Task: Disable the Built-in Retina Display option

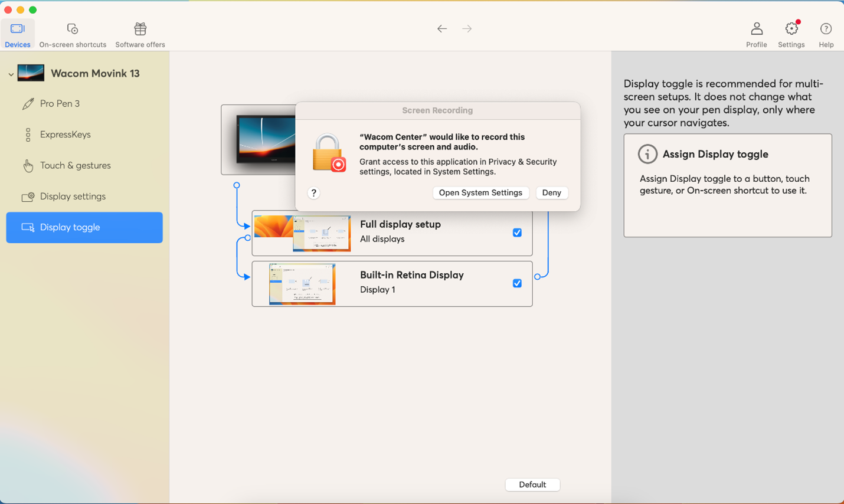Action: point(517,283)
